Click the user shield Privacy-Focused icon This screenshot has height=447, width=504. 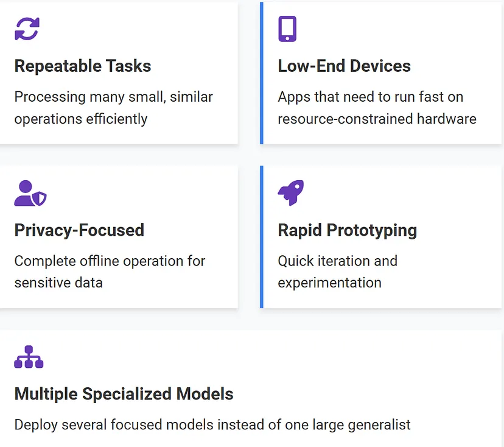pyautogui.click(x=30, y=193)
